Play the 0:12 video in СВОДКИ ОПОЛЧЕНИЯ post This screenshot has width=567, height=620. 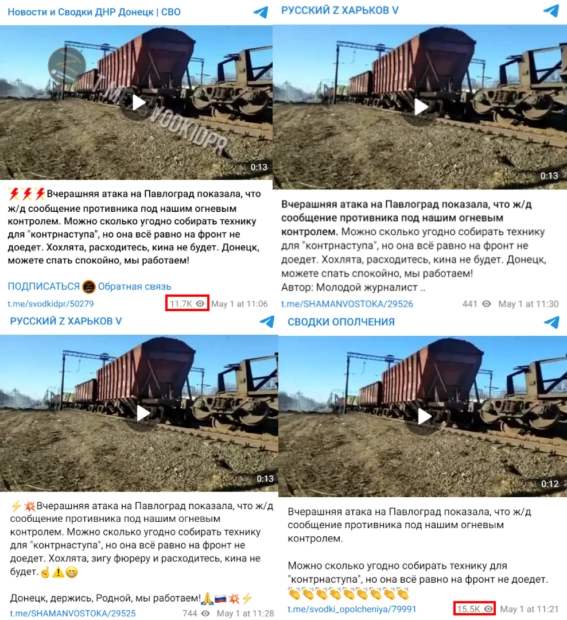[x=423, y=416]
